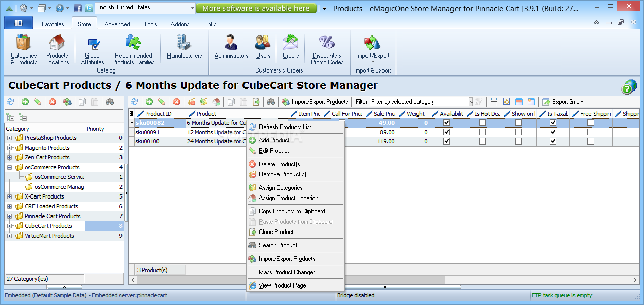Click Facebook icon in title bar
Image resolution: width=644 pixels, height=305 pixels.
[x=78, y=8]
